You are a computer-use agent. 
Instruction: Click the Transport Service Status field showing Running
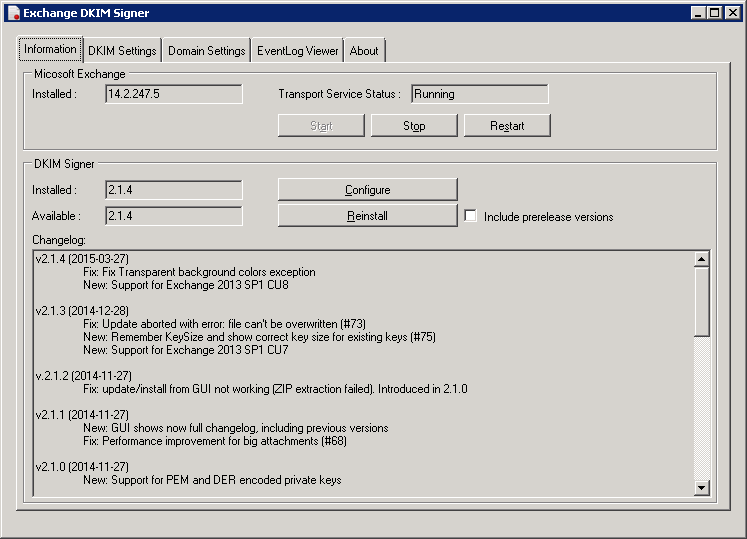click(x=480, y=94)
